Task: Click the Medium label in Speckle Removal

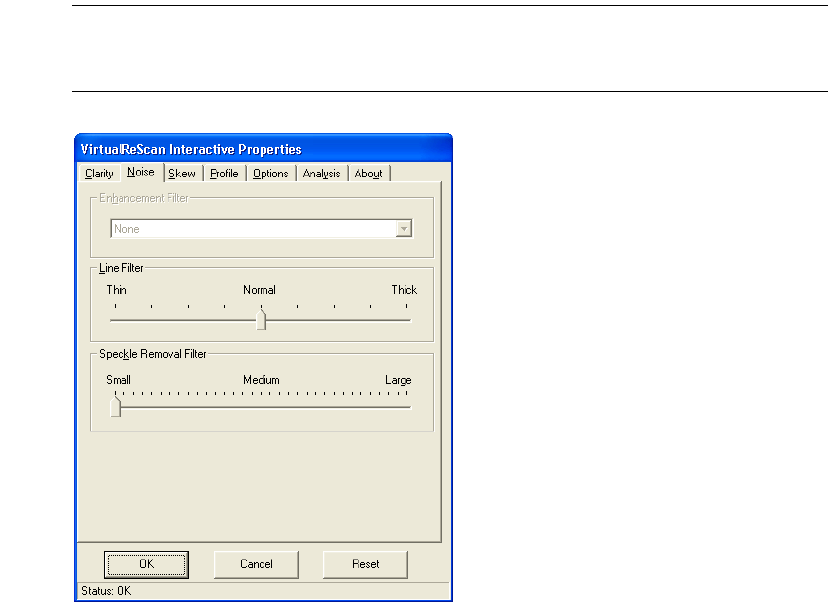Action: [x=261, y=380]
